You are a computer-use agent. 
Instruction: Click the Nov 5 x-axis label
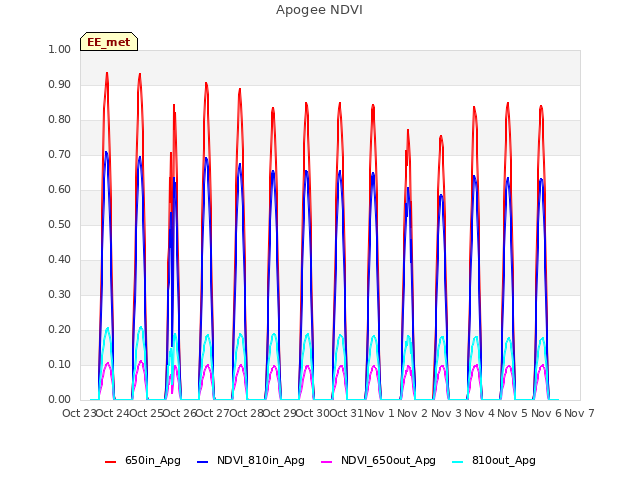(513, 413)
